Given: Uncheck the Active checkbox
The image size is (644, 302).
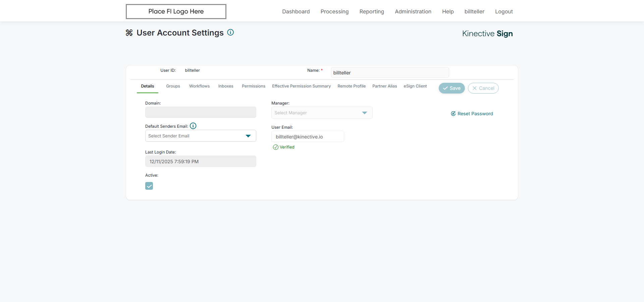Looking at the screenshot, I should pos(149,186).
